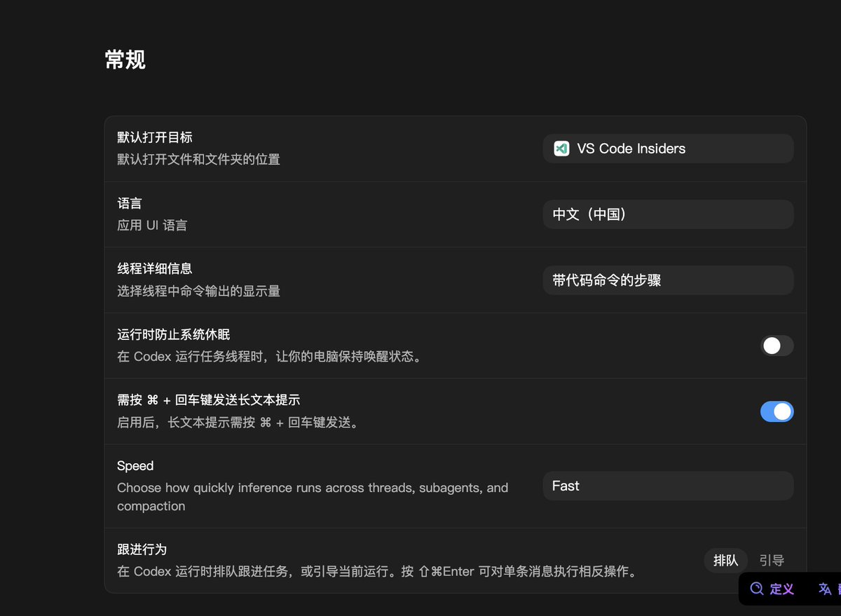Click the 线程详细信息 setting title
Image resolution: width=841 pixels, height=616 pixels.
pyautogui.click(x=154, y=268)
